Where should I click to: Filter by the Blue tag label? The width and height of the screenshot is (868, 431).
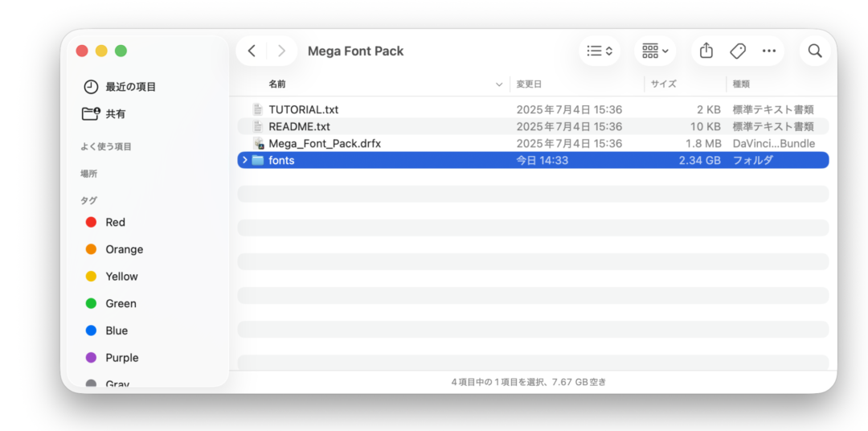pyautogui.click(x=117, y=330)
